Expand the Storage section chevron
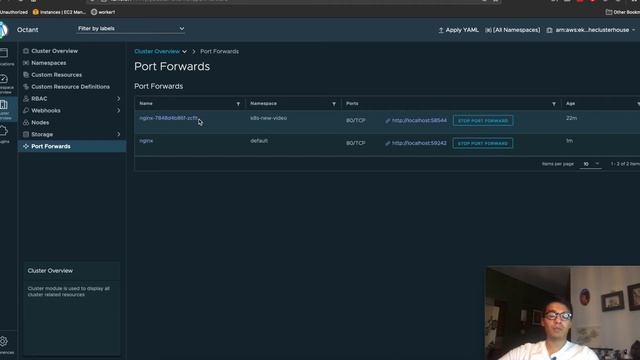 point(118,134)
